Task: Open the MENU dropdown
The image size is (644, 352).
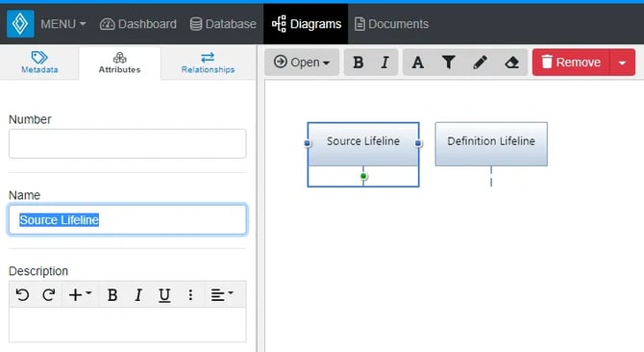Action: click(63, 24)
